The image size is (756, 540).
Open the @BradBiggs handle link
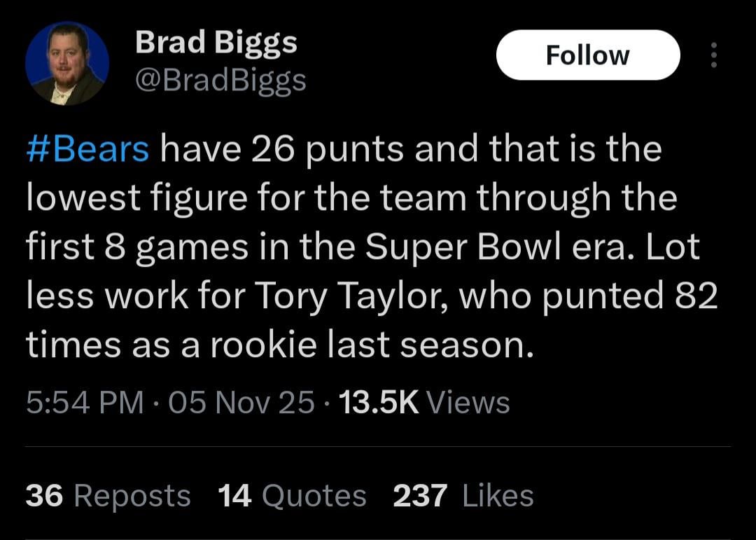tap(220, 81)
